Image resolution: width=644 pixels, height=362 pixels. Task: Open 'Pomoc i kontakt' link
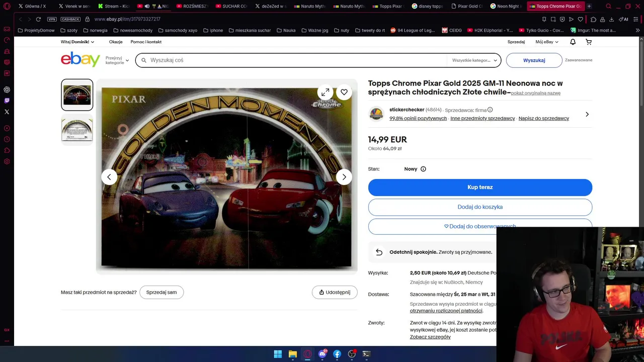146,42
